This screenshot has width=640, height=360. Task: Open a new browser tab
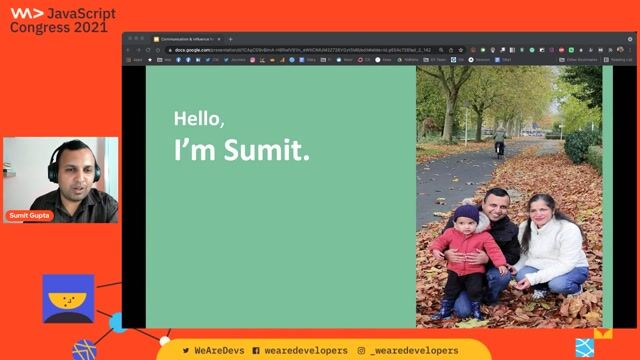tap(230, 39)
